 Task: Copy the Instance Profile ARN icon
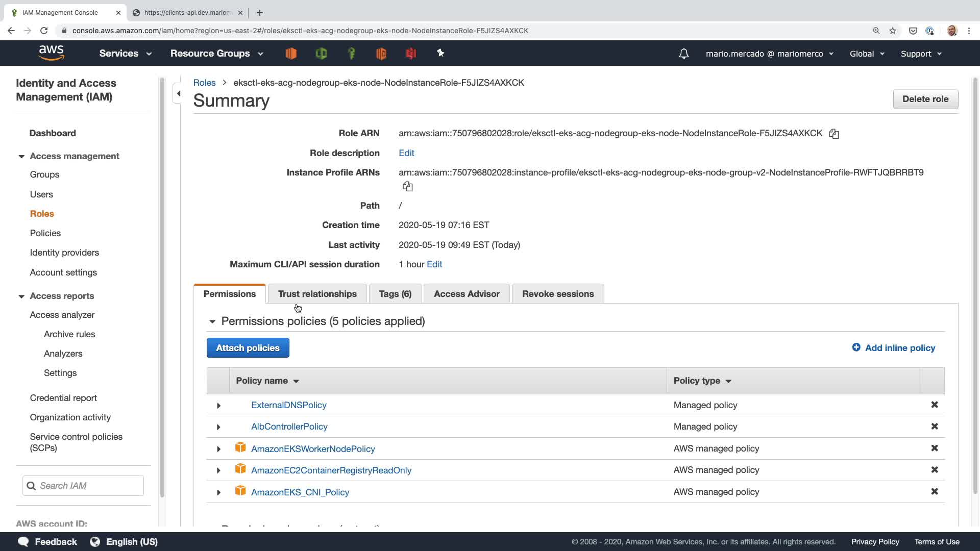coord(407,186)
